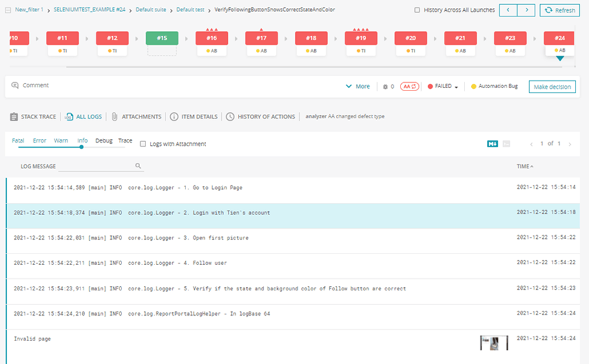This screenshot has width=589, height=364.
Task: Set log level slider to Debug
Action: pyautogui.click(x=103, y=141)
